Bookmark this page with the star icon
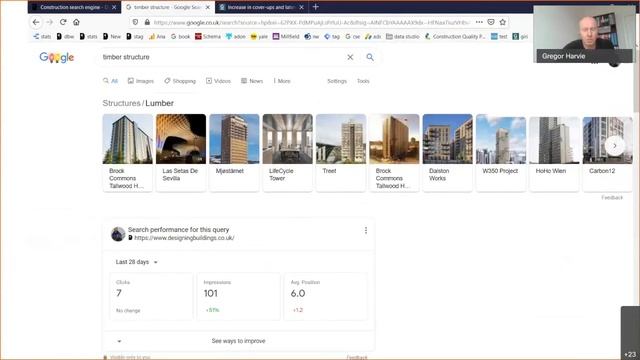 coord(502,22)
